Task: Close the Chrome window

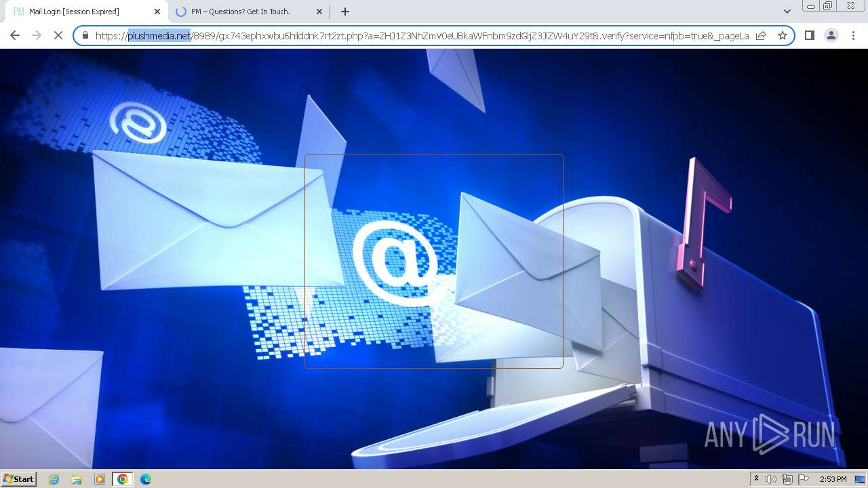Action: tap(850, 6)
